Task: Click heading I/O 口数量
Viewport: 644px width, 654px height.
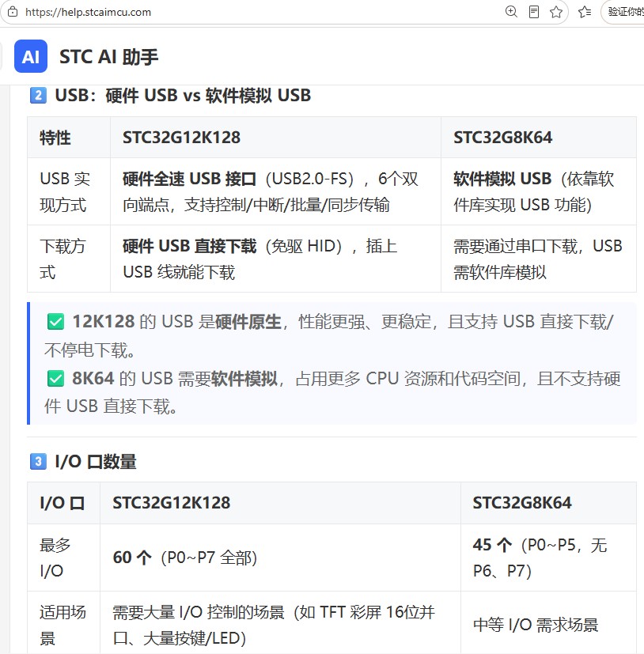Action: [96, 462]
